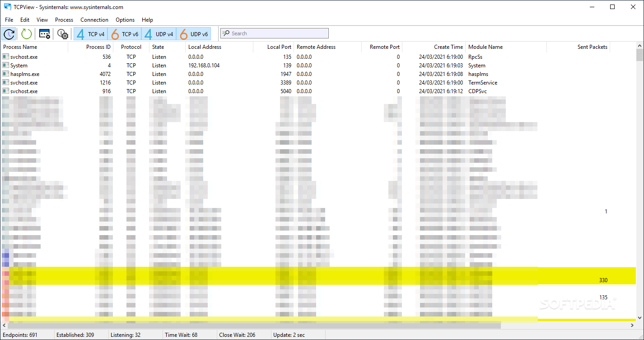
Task: Click the Update: 2 sec status entry
Action: click(x=289, y=335)
